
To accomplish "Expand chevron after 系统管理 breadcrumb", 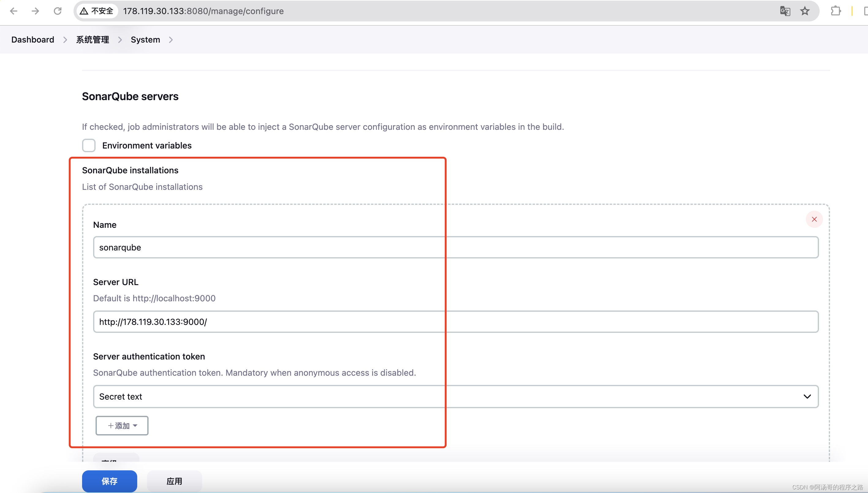I will point(120,40).
